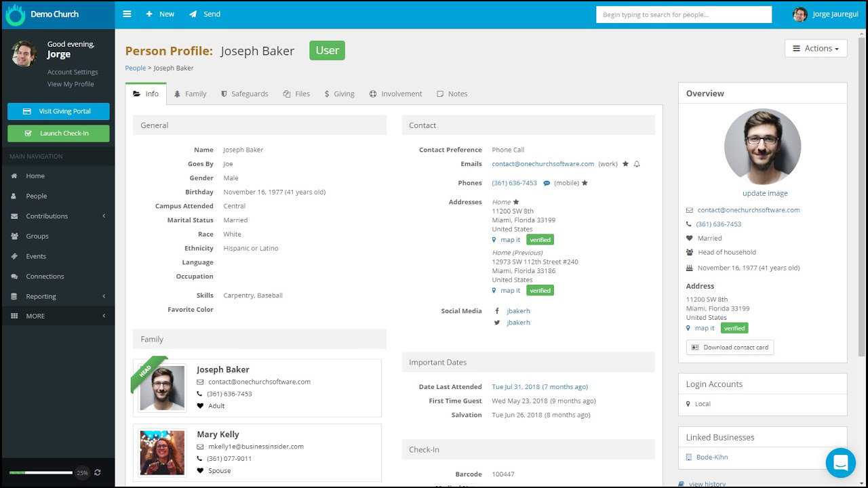Toggle the hamburger sidebar menu
The image size is (868, 488).
(x=127, y=14)
